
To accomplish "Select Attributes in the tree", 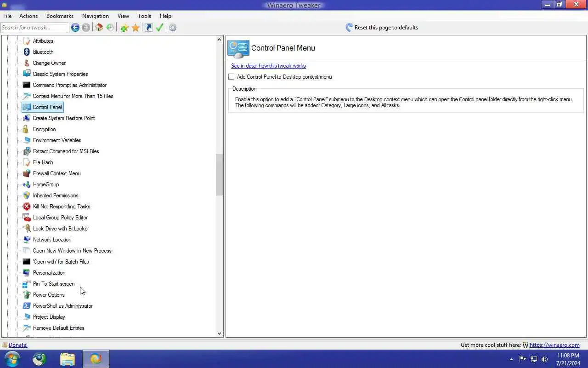I will click(43, 41).
